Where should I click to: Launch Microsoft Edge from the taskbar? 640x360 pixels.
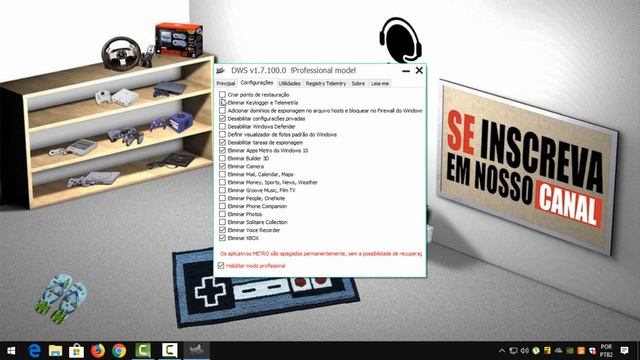34,351
